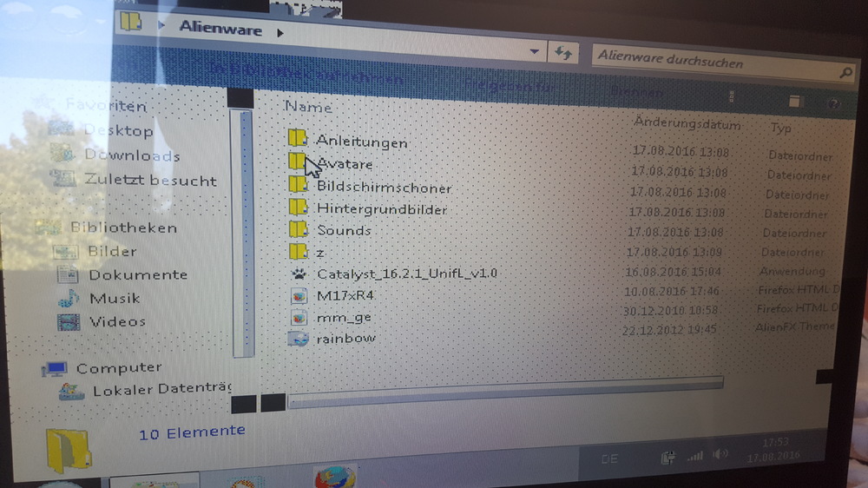Screen dimensions: 868x488
Task: Click the refresh button beside address bar
Action: [563, 53]
